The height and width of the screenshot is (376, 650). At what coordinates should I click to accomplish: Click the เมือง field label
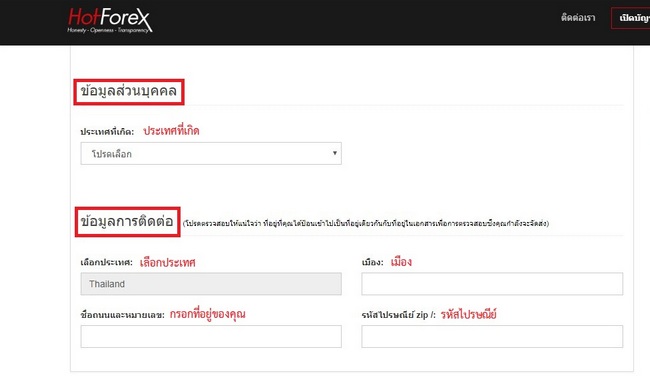tap(372, 262)
